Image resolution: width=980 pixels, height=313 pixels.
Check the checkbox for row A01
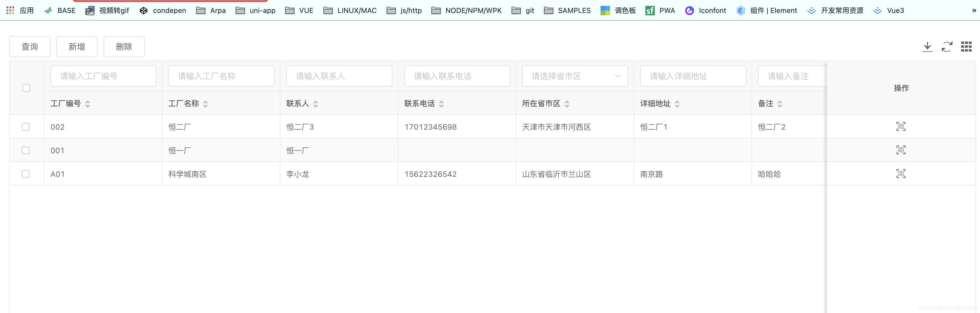[25, 174]
